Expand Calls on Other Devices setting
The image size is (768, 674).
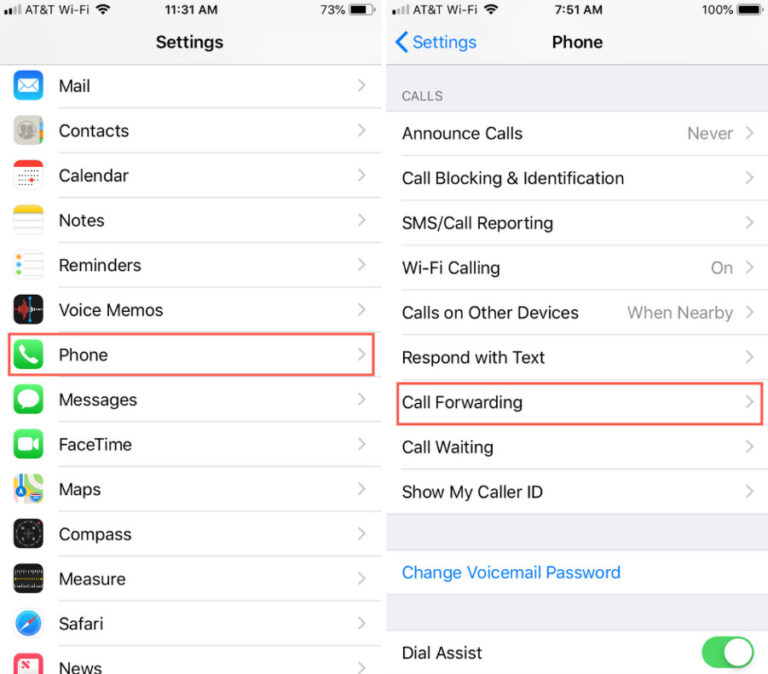pyautogui.click(x=577, y=313)
